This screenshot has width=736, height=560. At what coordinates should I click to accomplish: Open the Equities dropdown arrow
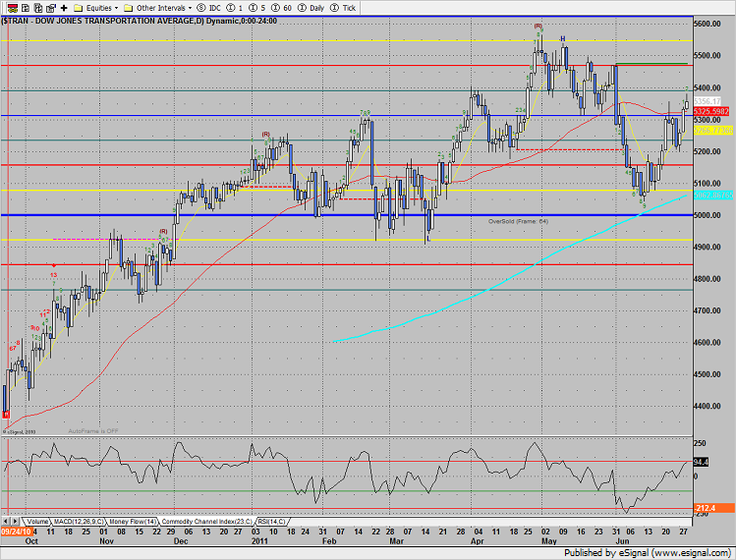coord(116,8)
